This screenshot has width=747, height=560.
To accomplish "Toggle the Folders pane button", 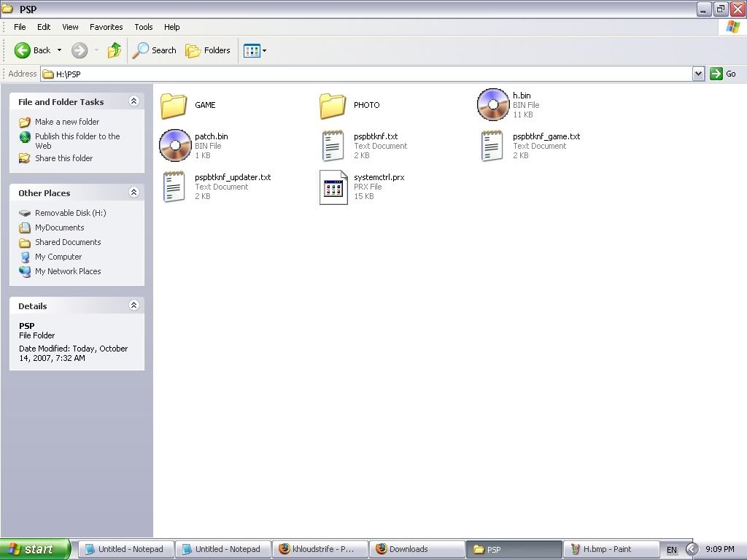I will pos(209,50).
